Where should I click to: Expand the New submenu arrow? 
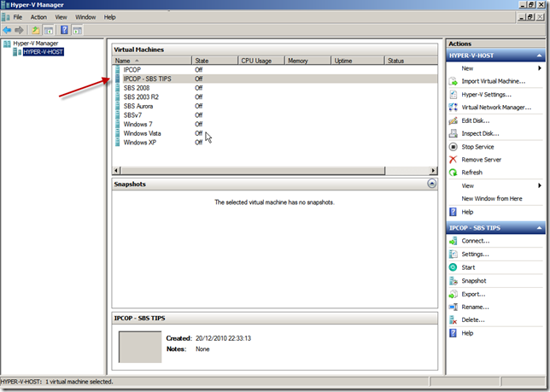[x=540, y=68]
